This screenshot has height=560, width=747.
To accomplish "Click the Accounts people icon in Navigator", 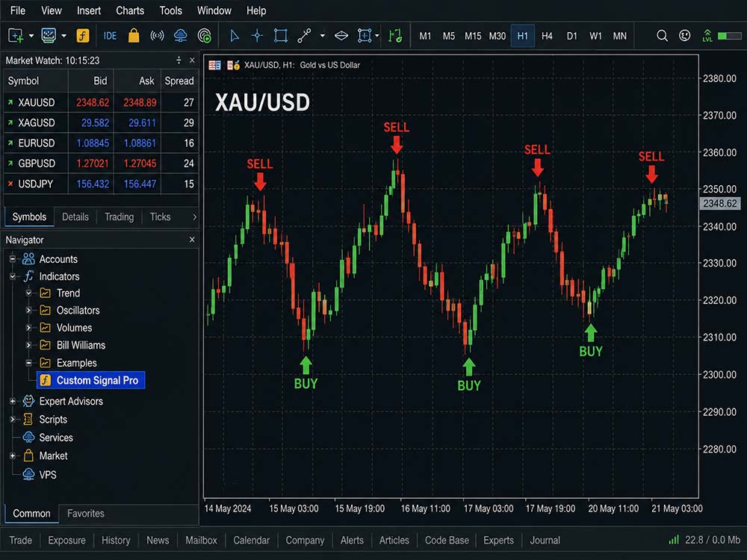I will (28, 258).
